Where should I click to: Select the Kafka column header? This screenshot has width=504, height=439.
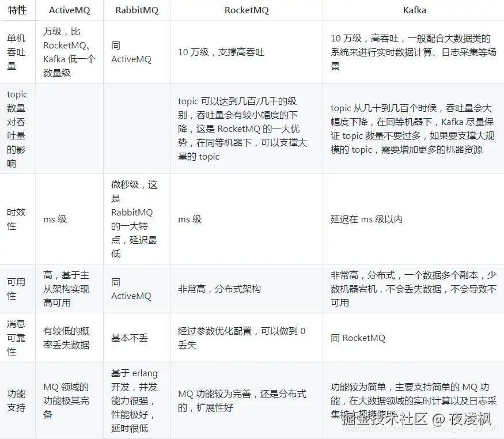pos(415,10)
